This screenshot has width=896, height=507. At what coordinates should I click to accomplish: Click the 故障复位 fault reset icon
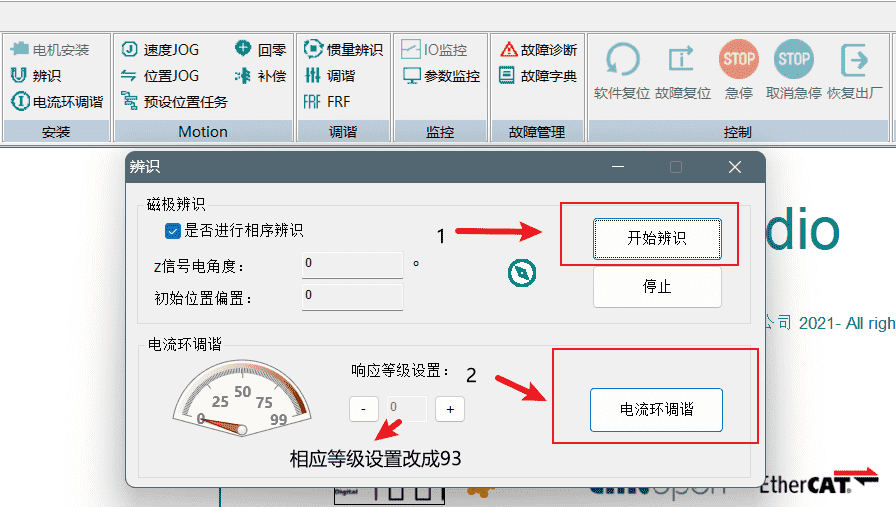pos(682,61)
